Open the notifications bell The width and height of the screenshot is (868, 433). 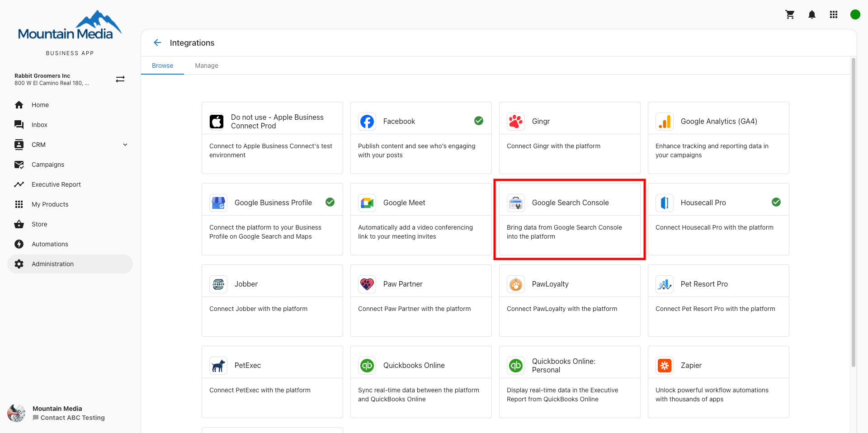(x=811, y=14)
